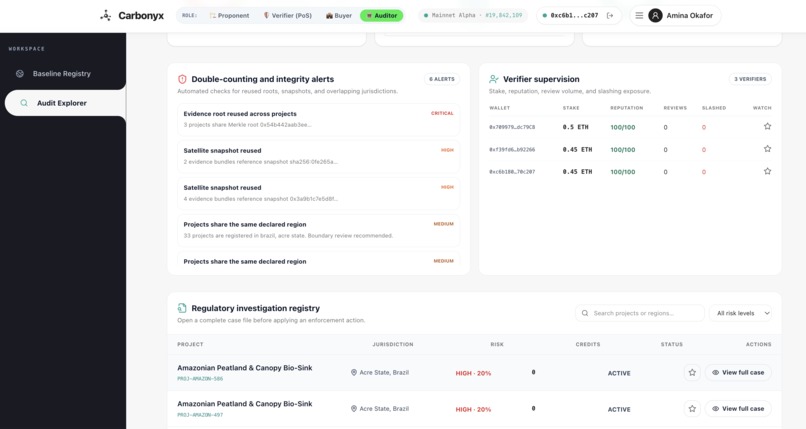Open Audit Explorer in sidebar

65,103
